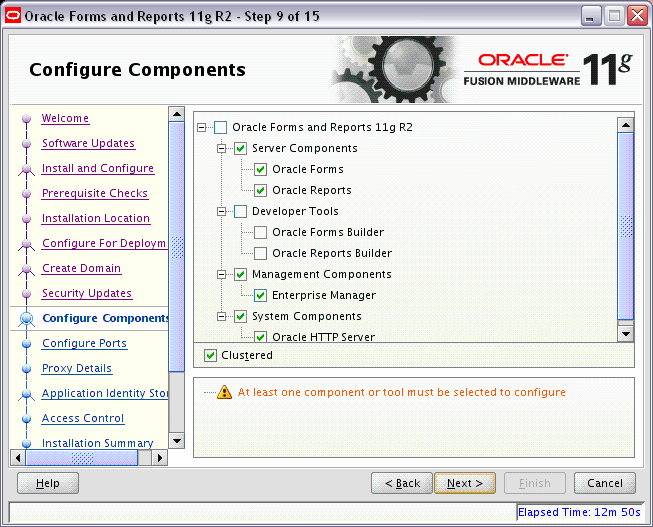Click the navigation pane vertical scrollbar thumb
Viewport: 653px width, 527px height.
coord(177,246)
